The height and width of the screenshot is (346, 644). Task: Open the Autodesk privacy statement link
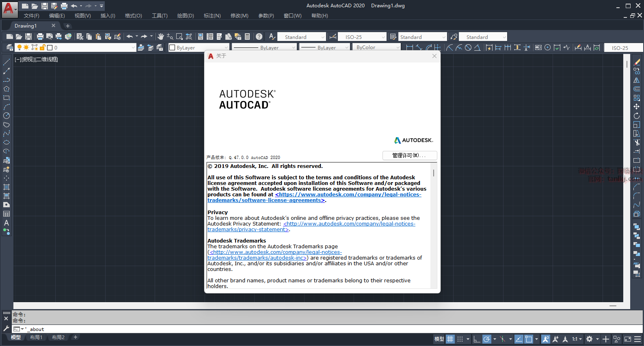349,224
